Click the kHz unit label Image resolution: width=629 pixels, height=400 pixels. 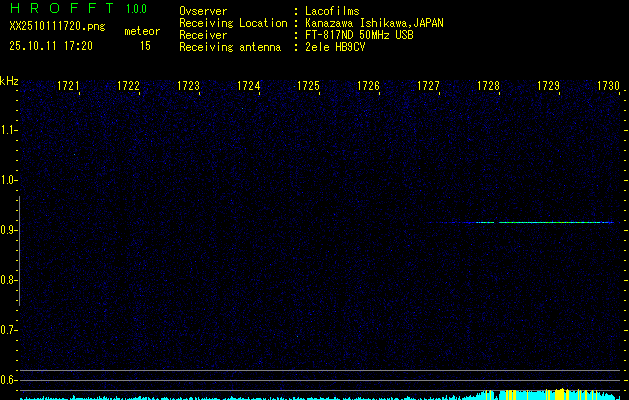[x=9, y=81]
